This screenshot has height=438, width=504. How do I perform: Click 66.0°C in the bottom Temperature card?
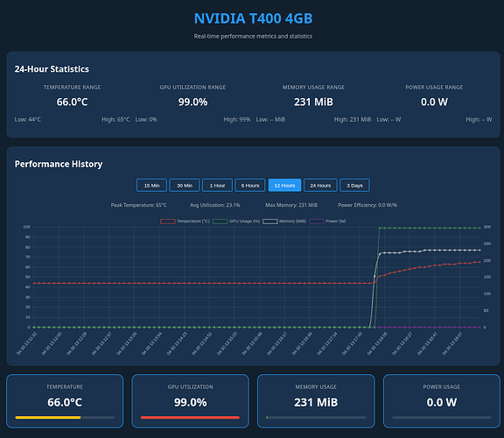(x=65, y=402)
